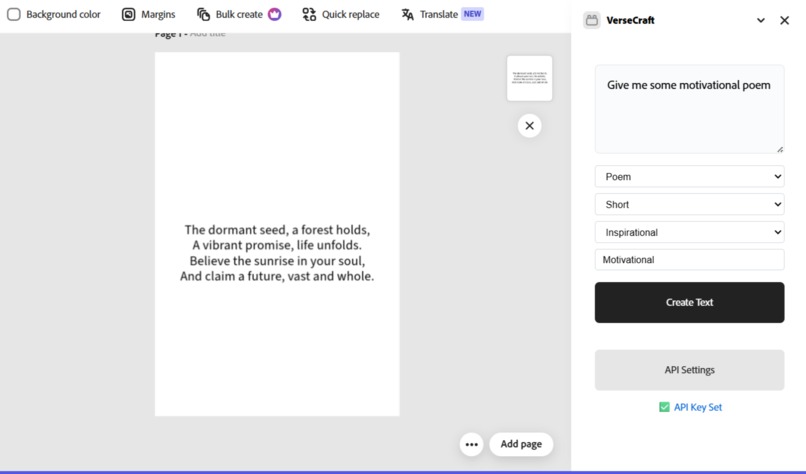
Task: Click the Add page button
Action: [x=521, y=444]
